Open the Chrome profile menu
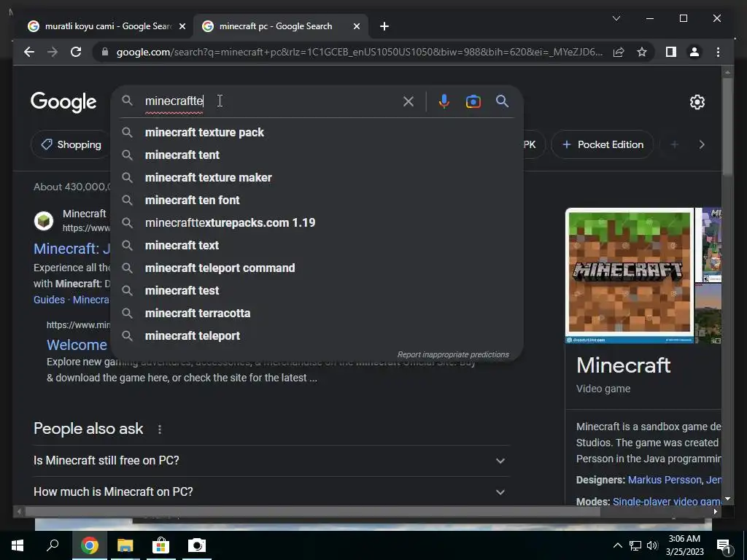Screen dimensions: 747x560 [694, 52]
